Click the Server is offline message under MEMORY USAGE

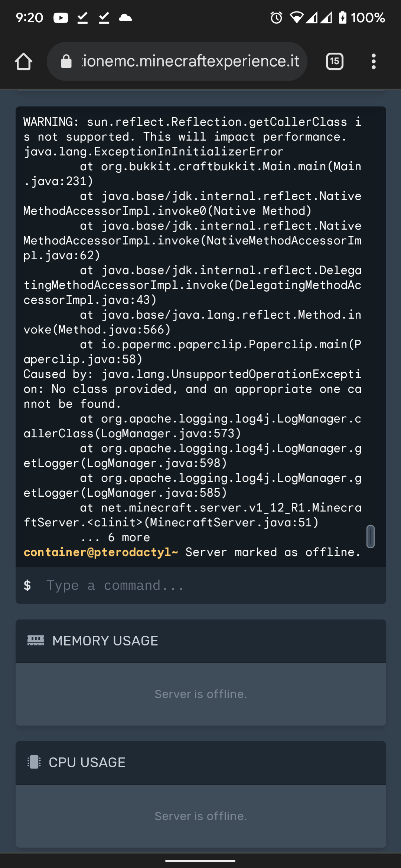tap(200, 694)
